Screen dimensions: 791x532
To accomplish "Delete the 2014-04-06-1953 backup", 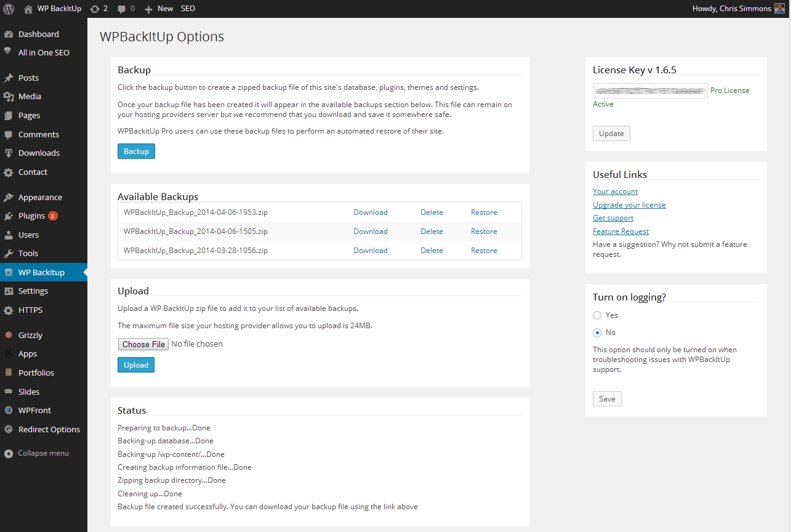I will click(x=432, y=212).
